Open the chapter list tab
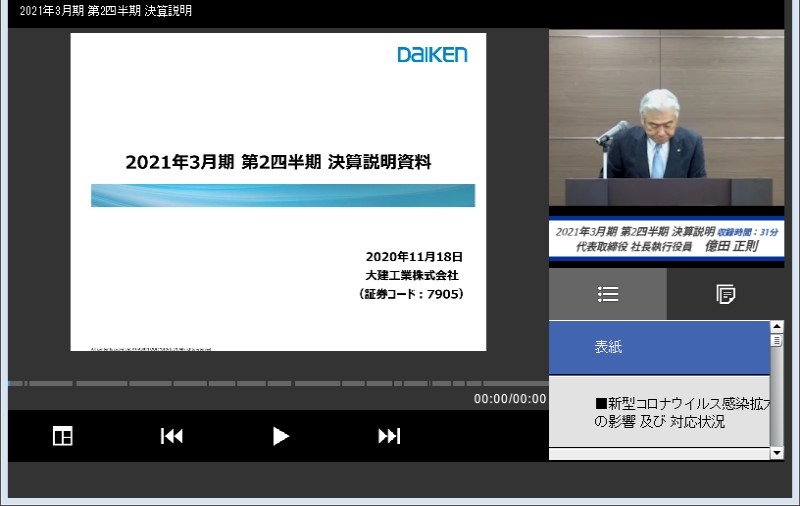800x506 pixels. click(608, 294)
